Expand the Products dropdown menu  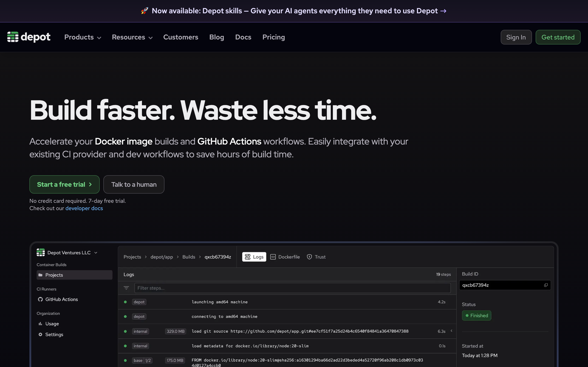pos(83,37)
